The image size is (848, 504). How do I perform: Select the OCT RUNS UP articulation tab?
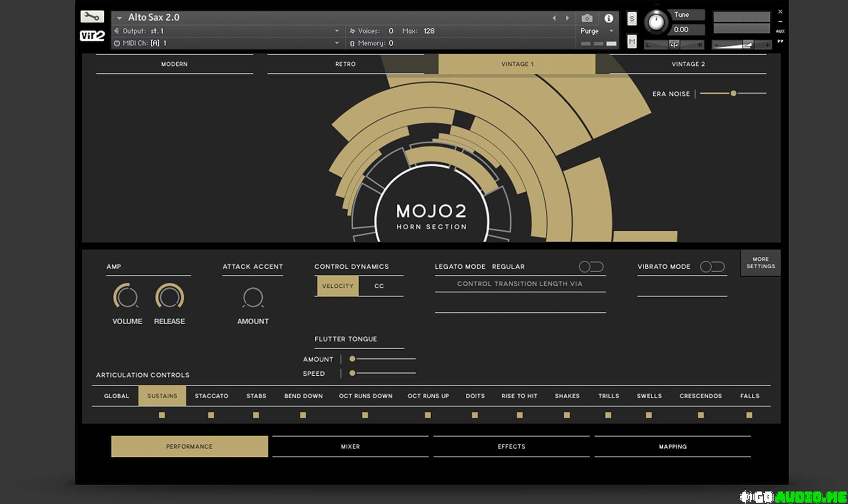428,396
